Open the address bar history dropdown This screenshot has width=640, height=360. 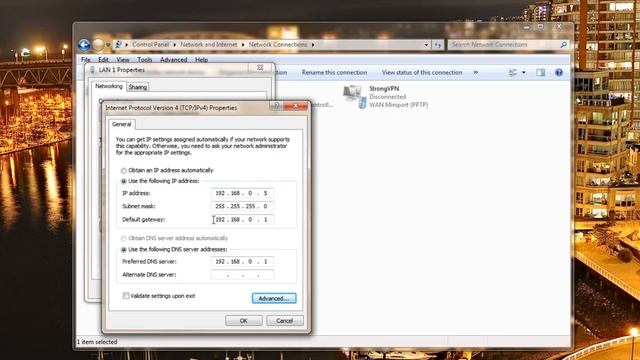point(426,44)
